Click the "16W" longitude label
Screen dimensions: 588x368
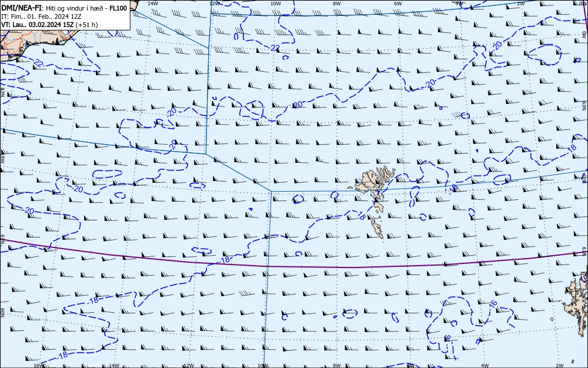38,366
